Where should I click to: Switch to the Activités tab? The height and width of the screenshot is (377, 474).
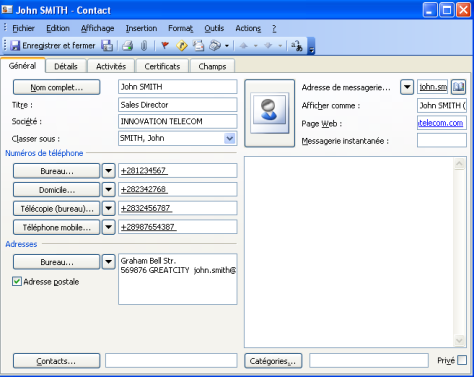click(111, 66)
